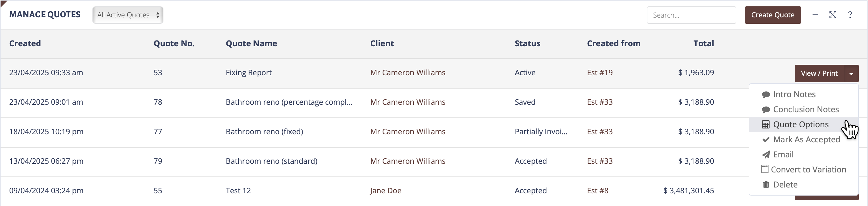
Task: Click Conclusion Notes speech bubble icon
Action: pyautogui.click(x=765, y=110)
